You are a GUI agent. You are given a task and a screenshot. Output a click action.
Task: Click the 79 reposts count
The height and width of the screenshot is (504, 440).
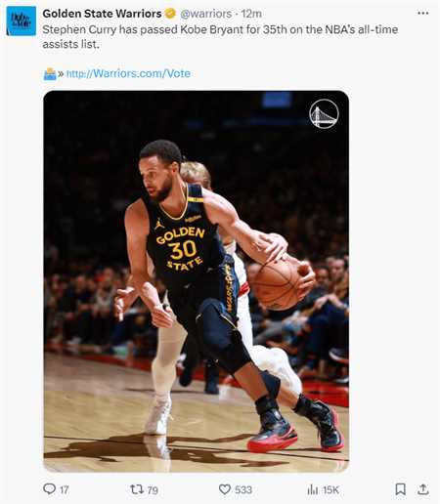[153, 490]
